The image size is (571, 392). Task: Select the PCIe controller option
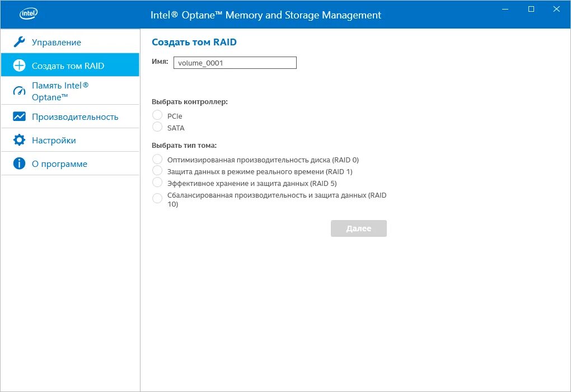click(157, 115)
